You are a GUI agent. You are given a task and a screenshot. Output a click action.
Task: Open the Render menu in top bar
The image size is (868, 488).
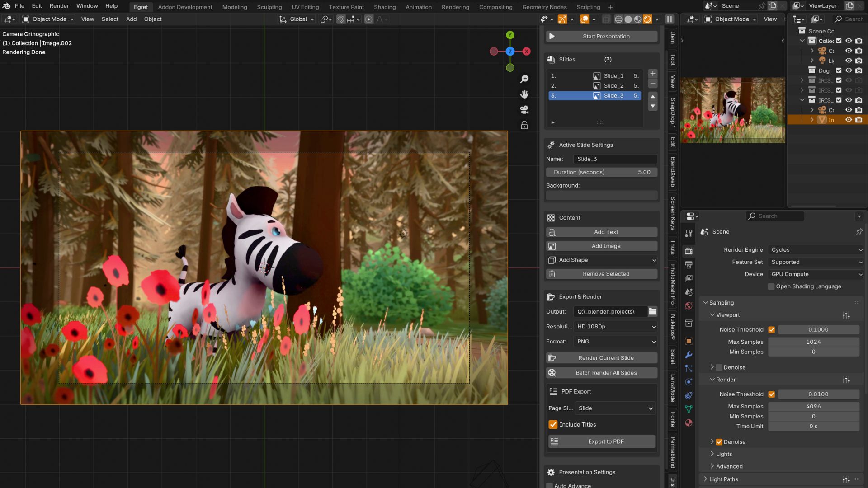click(59, 6)
